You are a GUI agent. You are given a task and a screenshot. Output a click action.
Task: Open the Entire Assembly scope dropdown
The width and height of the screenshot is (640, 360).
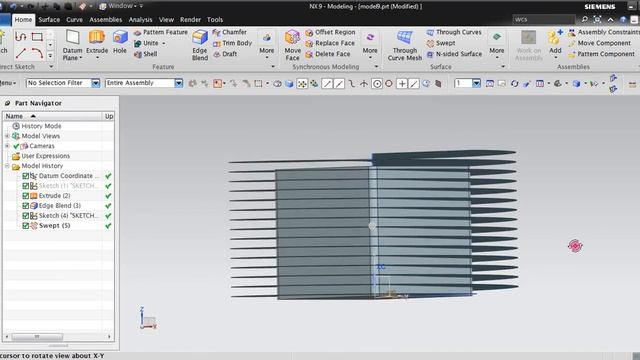[x=179, y=83]
